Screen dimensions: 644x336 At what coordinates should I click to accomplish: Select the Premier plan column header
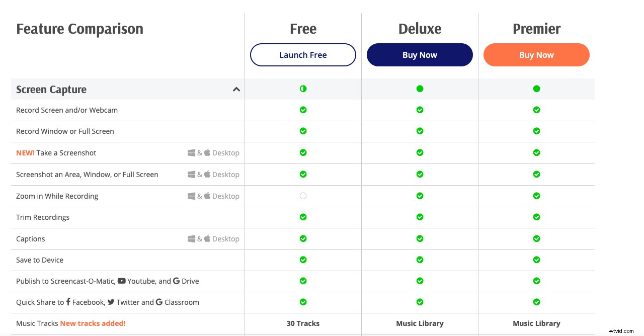click(536, 29)
